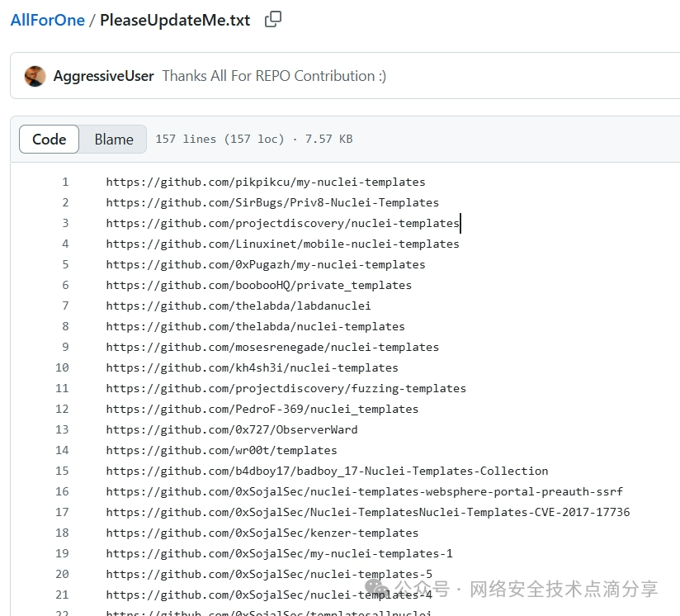Click projectdiscovery/fuzzing-templates URL line
680x616 pixels.
coord(286,388)
